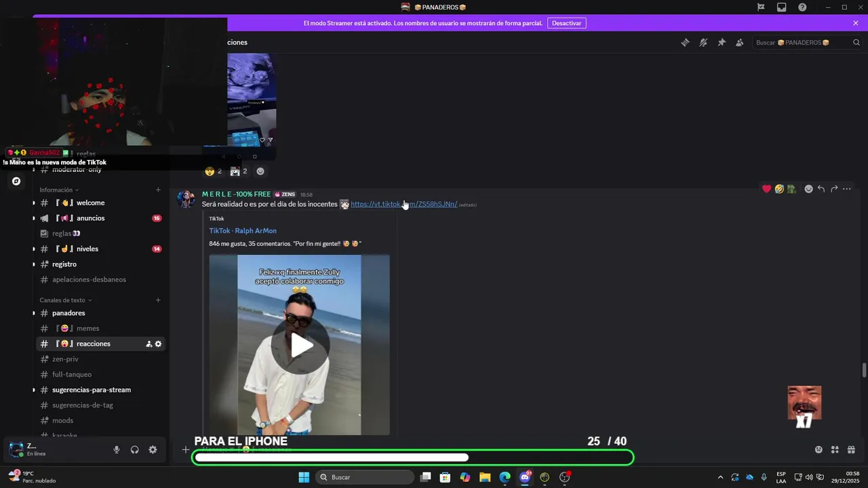The height and width of the screenshot is (488, 868).
Task: Open attachment plus button in message box
Action: [x=186, y=449]
